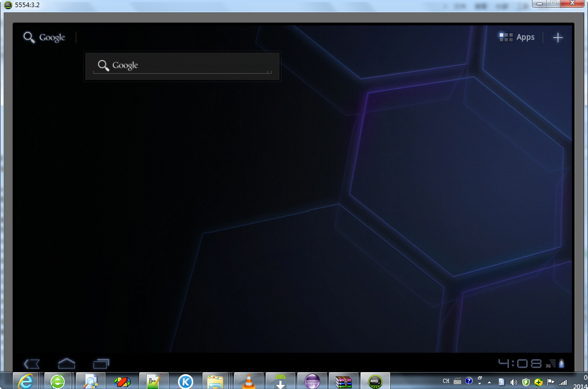Show hidden system tray icons

490,382
